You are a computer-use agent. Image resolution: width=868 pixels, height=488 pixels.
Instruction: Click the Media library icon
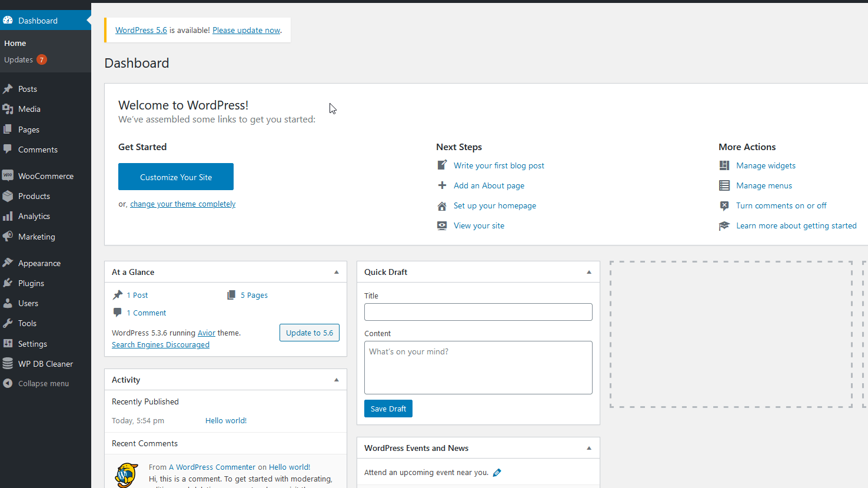(8, 109)
